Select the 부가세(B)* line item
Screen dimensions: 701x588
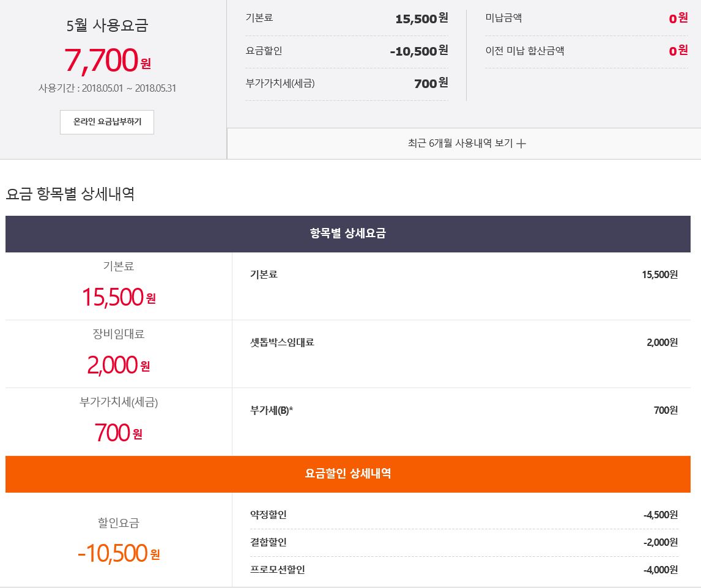click(272, 410)
